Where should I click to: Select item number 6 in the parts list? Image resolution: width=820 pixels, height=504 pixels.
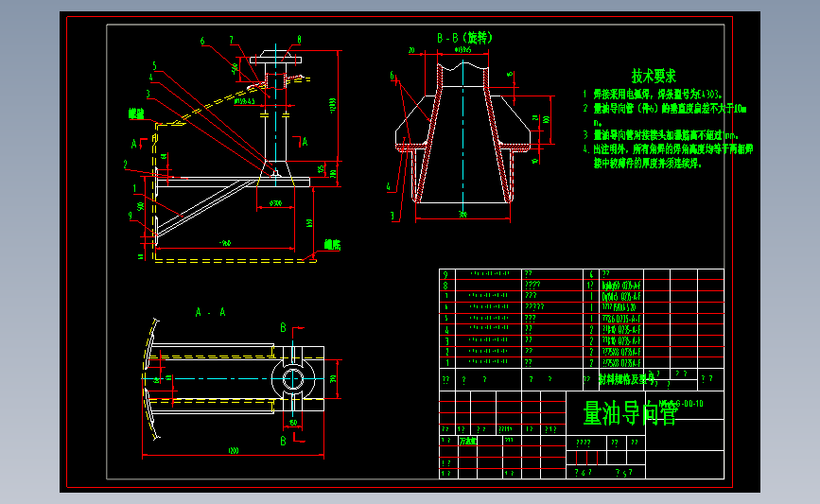pyautogui.click(x=445, y=307)
